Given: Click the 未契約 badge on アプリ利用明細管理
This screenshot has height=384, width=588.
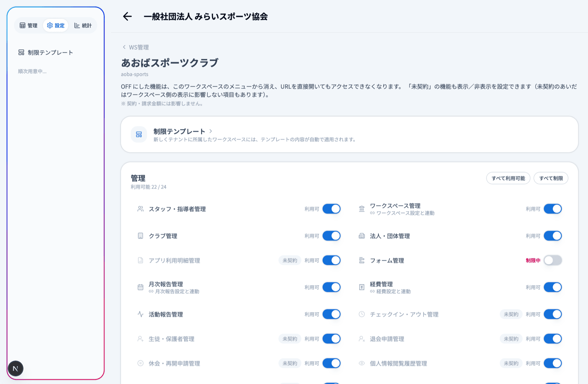Looking at the screenshot, I should [x=290, y=260].
